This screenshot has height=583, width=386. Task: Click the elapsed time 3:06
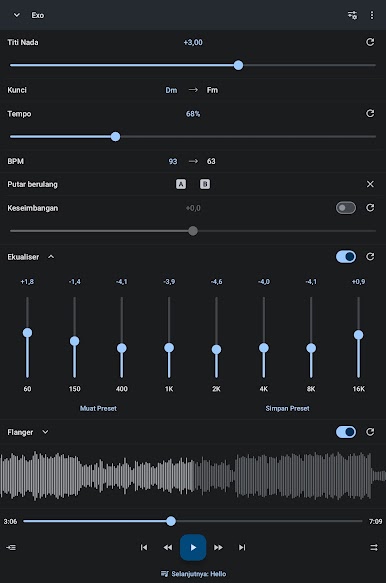(10, 521)
